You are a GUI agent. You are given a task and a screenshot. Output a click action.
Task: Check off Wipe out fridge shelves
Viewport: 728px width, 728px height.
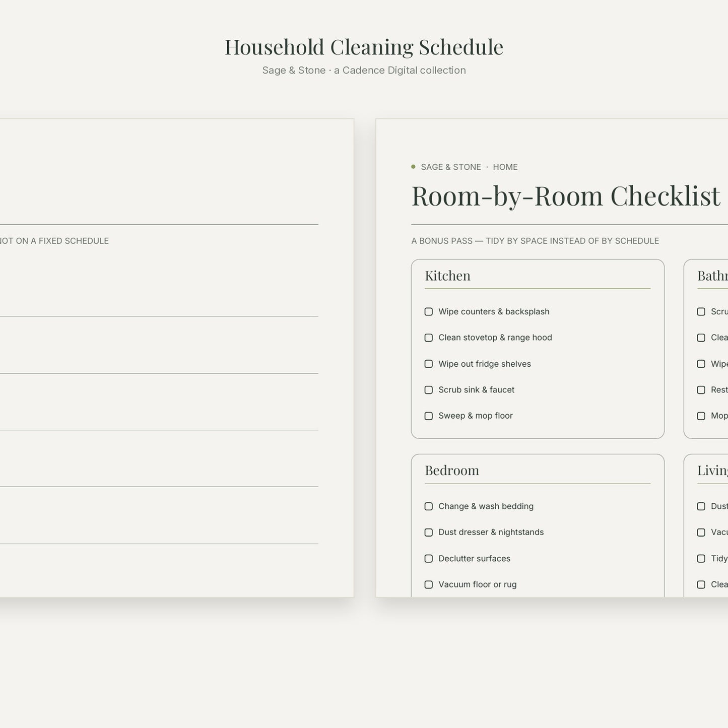click(x=429, y=364)
